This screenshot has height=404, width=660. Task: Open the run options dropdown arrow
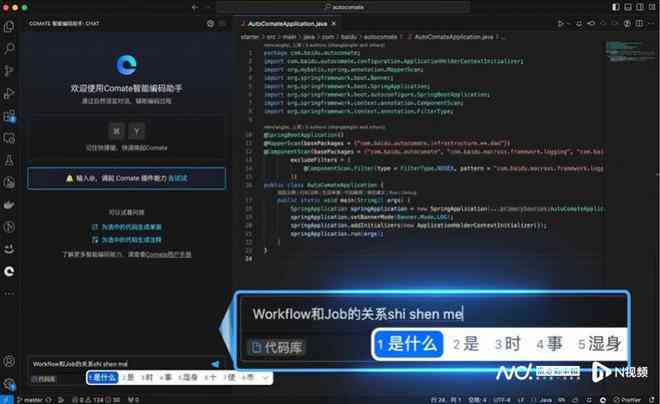[x=568, y=24]
